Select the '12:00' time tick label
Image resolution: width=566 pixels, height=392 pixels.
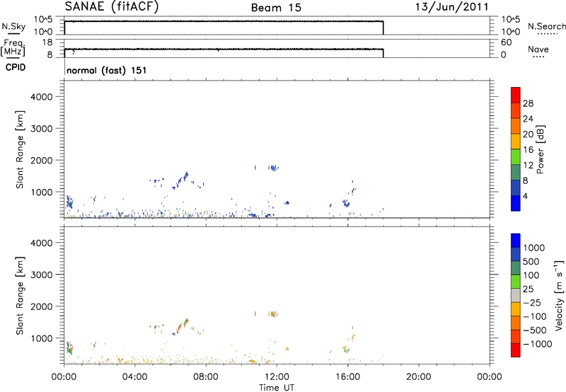[x=277, y=377]
